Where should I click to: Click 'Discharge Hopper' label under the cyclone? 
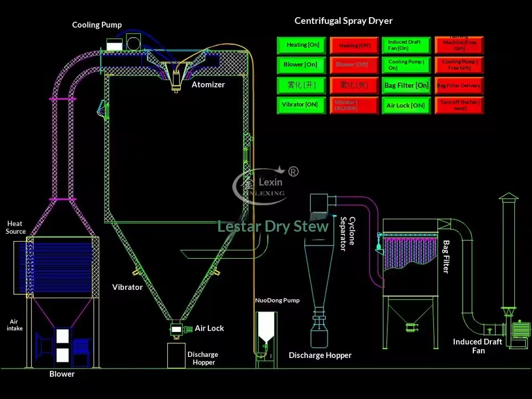coord(320,355)
